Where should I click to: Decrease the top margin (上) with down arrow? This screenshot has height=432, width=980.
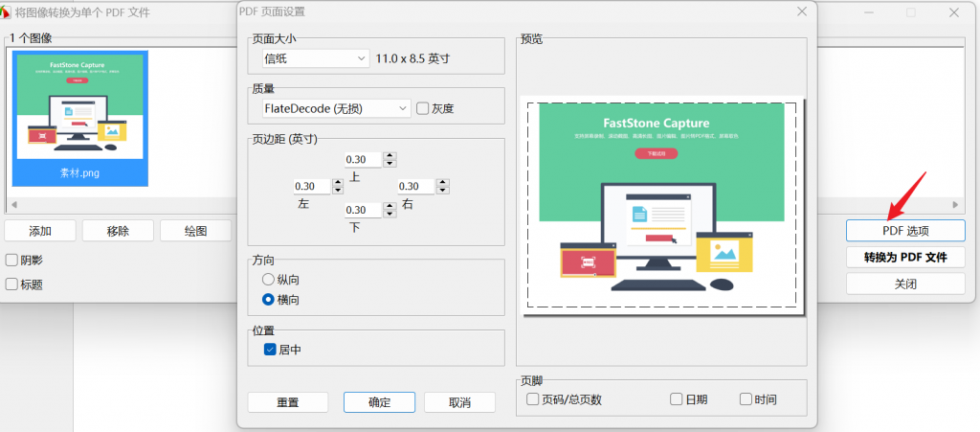[x=390, y=164]
